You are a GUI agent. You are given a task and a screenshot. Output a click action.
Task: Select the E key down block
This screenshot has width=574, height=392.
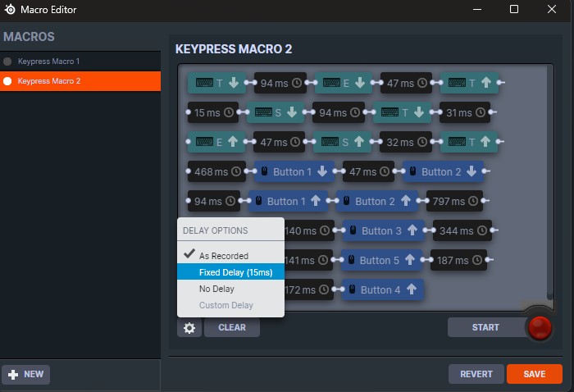(x=343, y=83)
